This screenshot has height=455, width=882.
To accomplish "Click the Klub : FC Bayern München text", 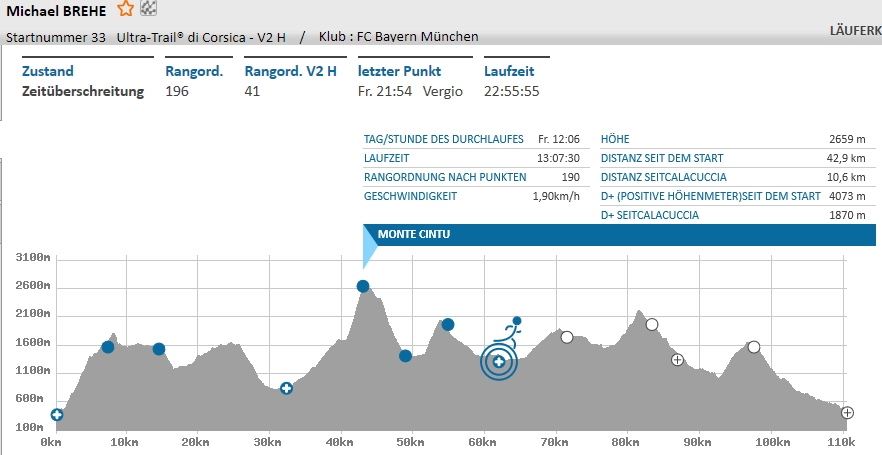I will point(398,37).
